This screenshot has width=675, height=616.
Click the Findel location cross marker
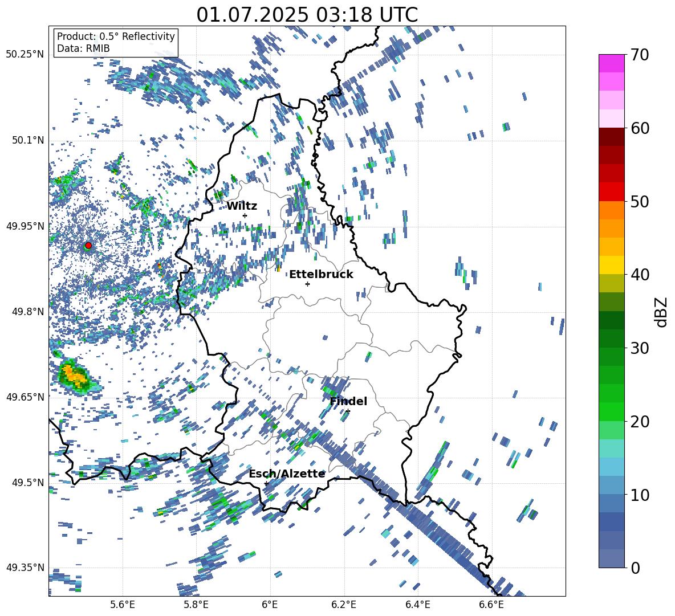point(348,411)
